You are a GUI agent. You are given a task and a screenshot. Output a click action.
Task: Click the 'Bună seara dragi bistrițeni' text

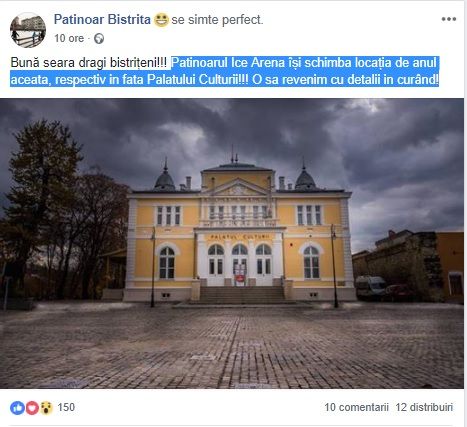point(89,63)
